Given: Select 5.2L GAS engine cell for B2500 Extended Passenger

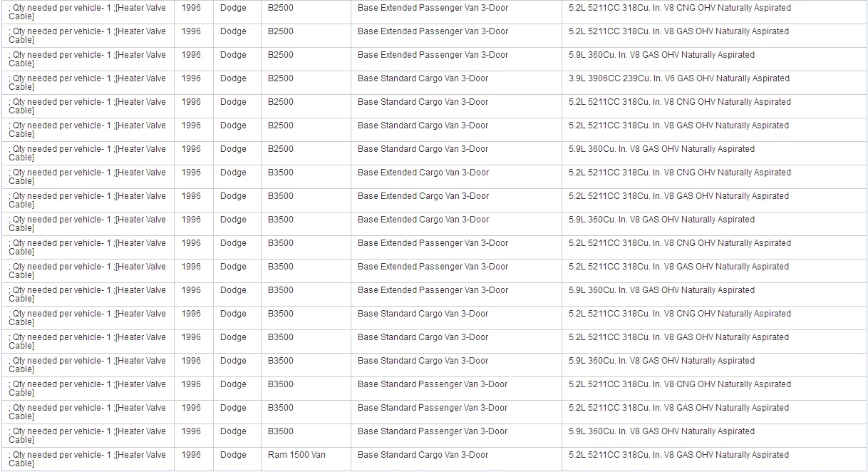Looking at the screenshot, I should coord(714,36).
